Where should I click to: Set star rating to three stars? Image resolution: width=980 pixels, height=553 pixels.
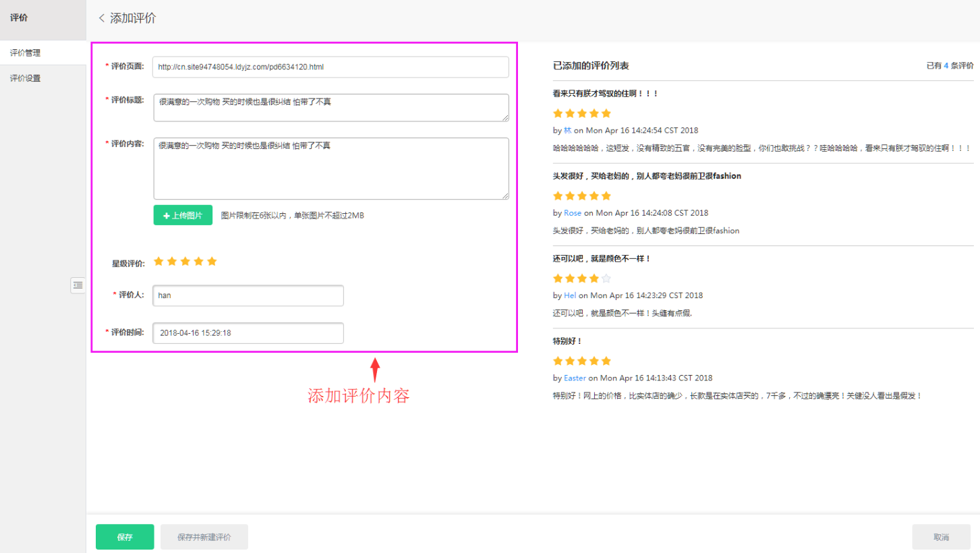click(185, 262)
